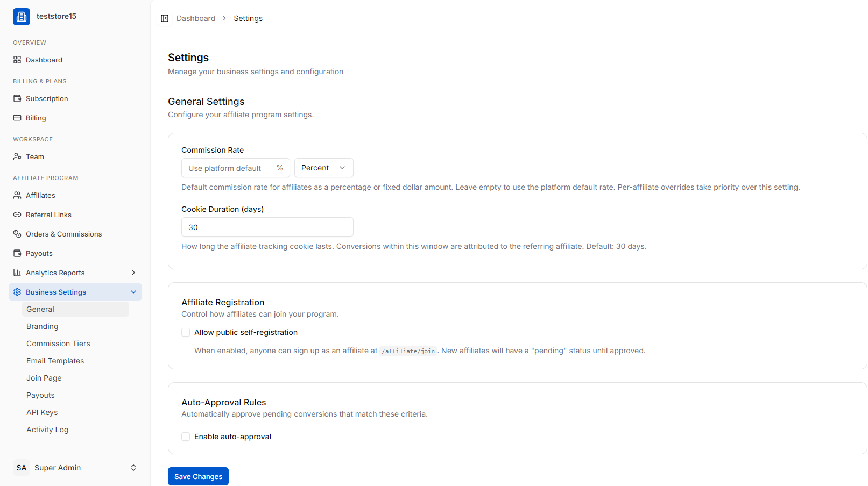Open the Subscription page
868x486 pixels.
[75, 98]
